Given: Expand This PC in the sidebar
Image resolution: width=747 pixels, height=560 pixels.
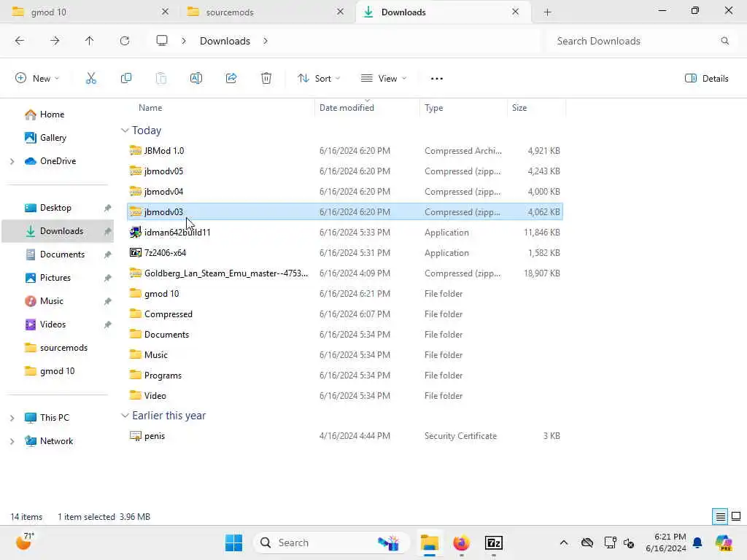Looking at the screenshot, I should coord(12,418).
